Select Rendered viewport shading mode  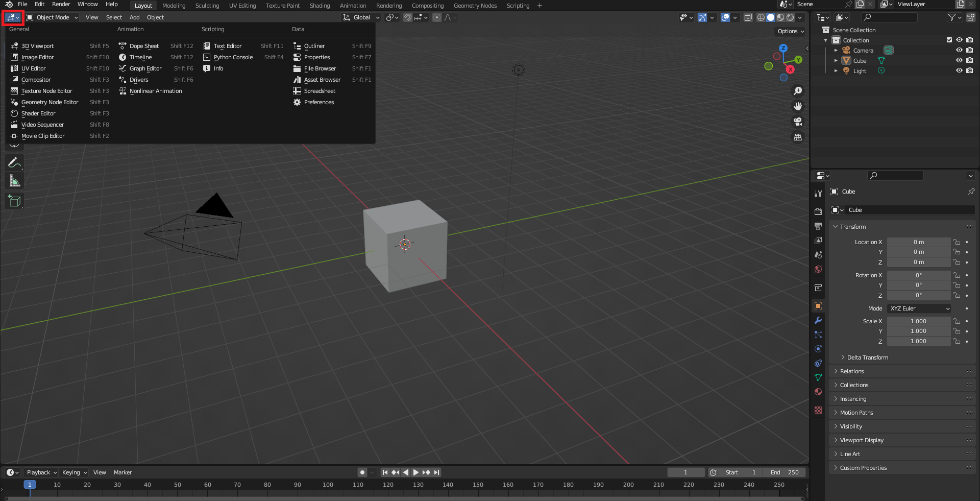click(x=790, y=17)
